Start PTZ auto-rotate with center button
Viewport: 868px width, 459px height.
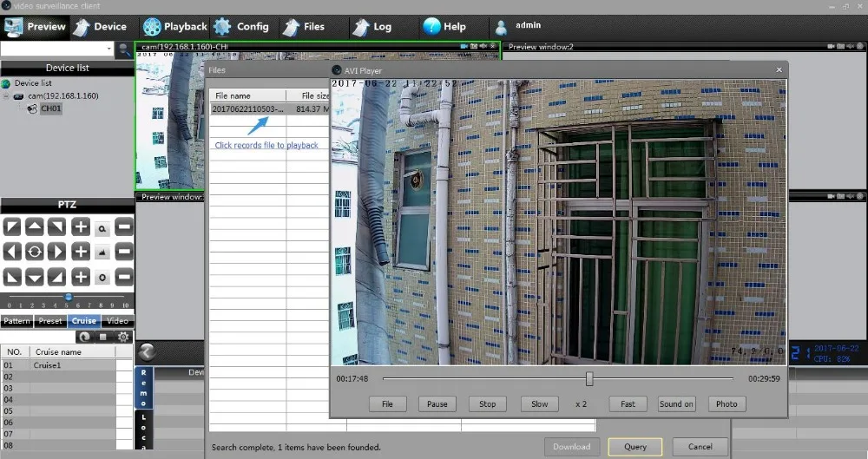tap(35, 252)
